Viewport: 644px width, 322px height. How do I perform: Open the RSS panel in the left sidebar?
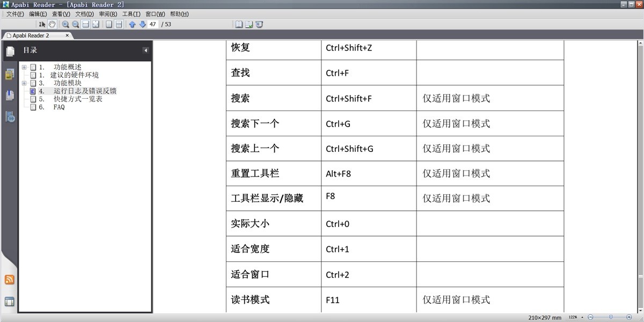(10, 279)
